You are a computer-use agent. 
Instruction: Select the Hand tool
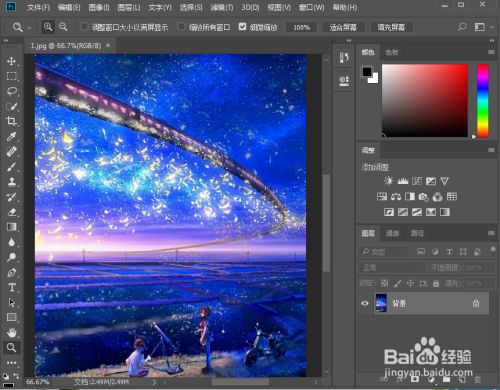[12, 332]
